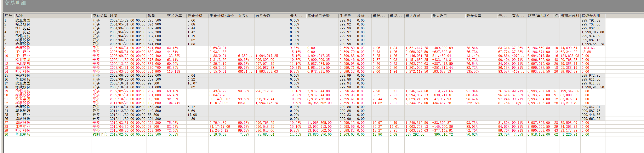Click cumulative P/L value 10,966,602.00
644x153 pixels.
click(x=319, y=103)
